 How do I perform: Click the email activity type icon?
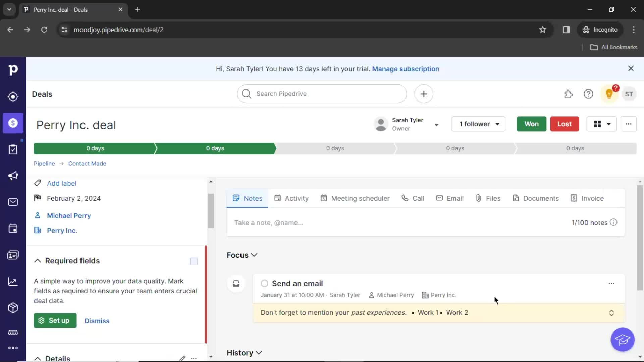point(236,284)
